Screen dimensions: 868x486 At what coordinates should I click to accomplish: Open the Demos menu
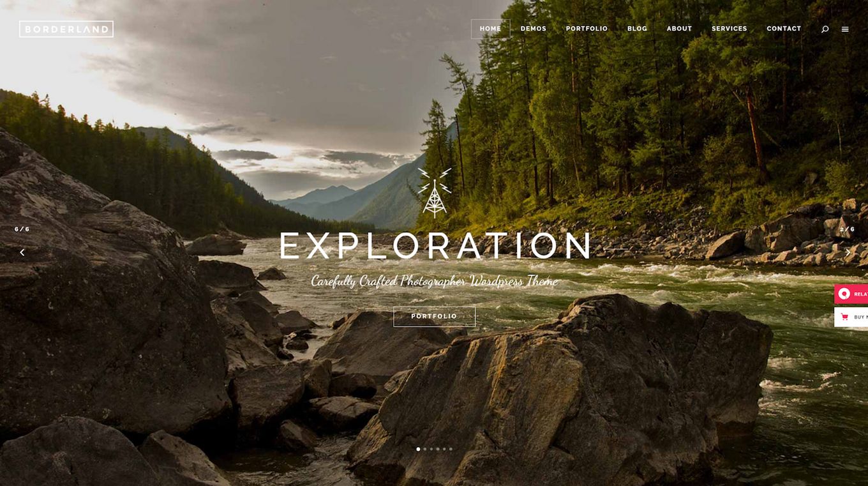click(x=534, y=29)
